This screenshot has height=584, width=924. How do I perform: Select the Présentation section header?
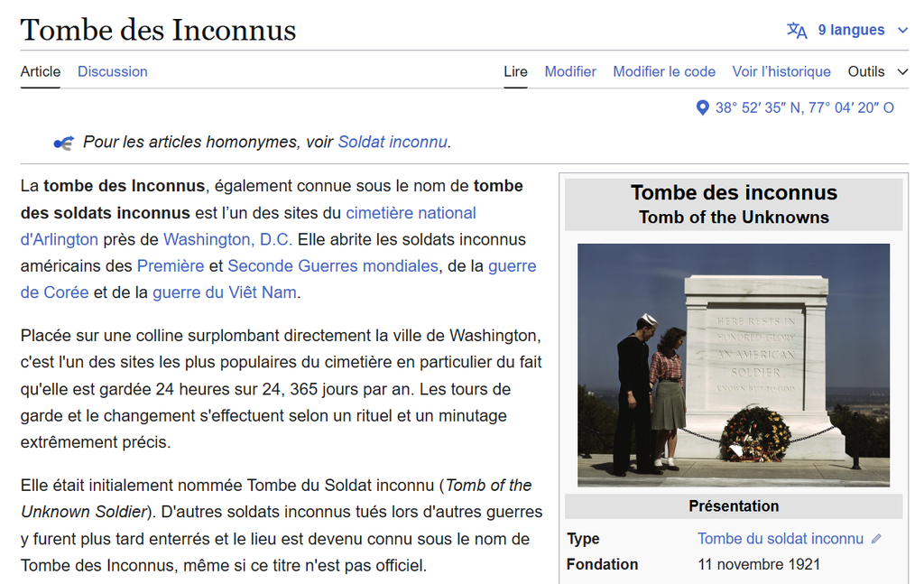pyautogui.click(x=734, y=506)
